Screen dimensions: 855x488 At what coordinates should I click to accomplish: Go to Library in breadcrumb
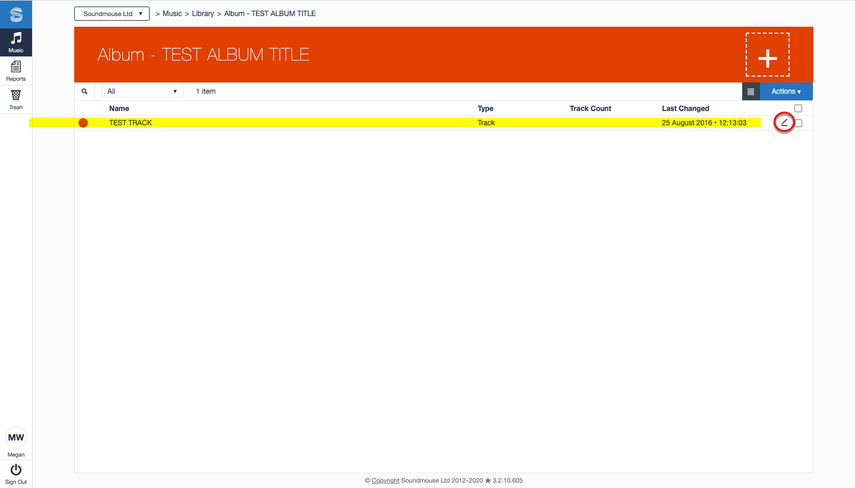point(203,14)
